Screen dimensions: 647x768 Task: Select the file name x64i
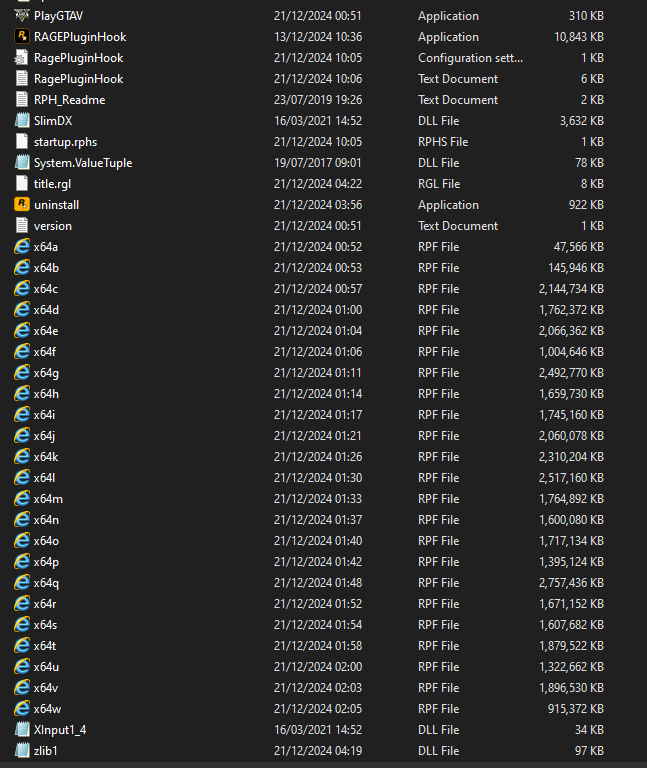coord(44,415)
